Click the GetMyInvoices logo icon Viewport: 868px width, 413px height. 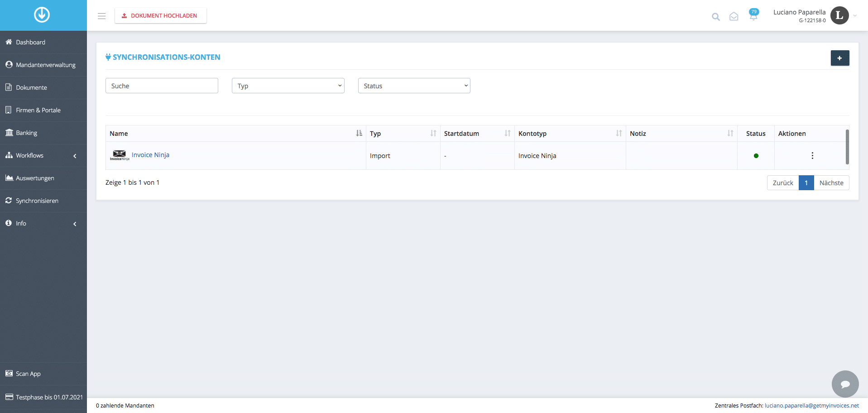pyautogui.click(x=42, y=15)
